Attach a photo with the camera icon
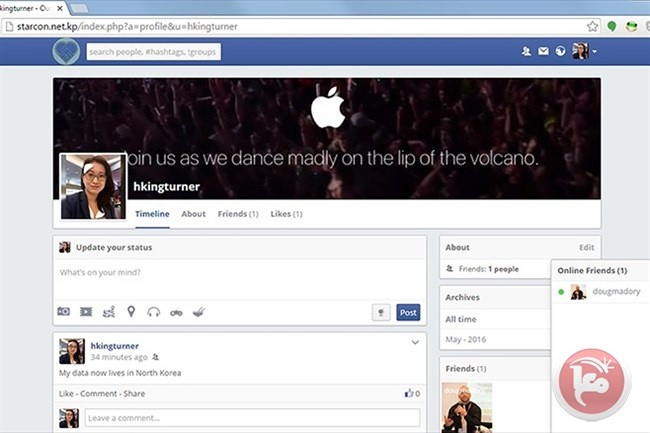650x433 pixels. point(63,311)
